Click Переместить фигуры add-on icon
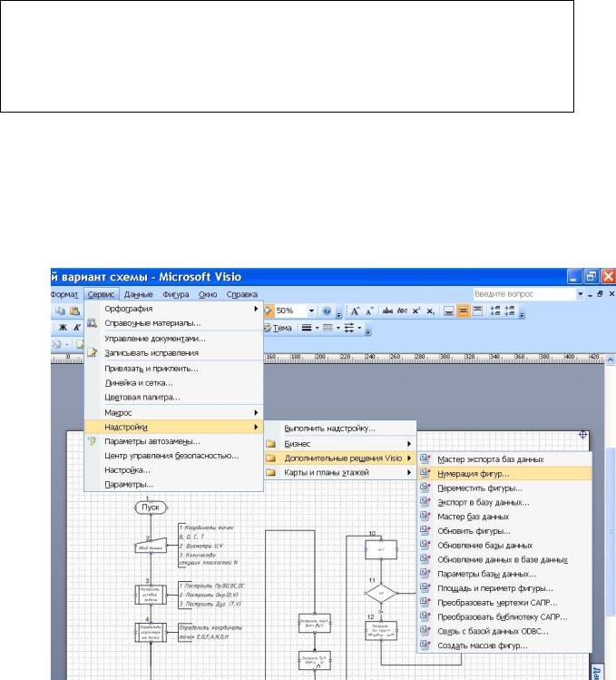This screenshot has height=680, width=616. coord(425,488)
